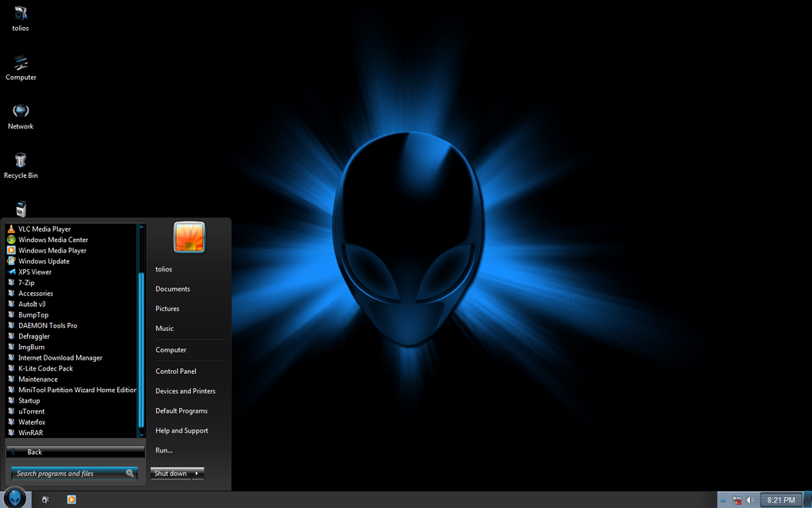The image size is (812, 508).
Task: Open the Recycle Bin on the desktop
Action: [x=20, y=164]
